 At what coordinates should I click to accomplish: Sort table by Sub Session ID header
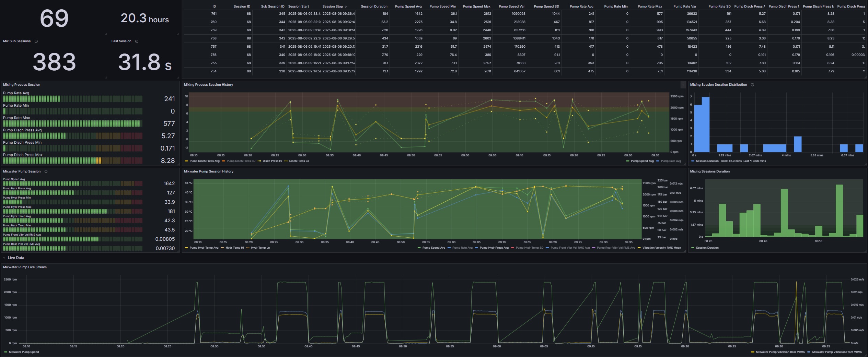(x=272, y=7)
